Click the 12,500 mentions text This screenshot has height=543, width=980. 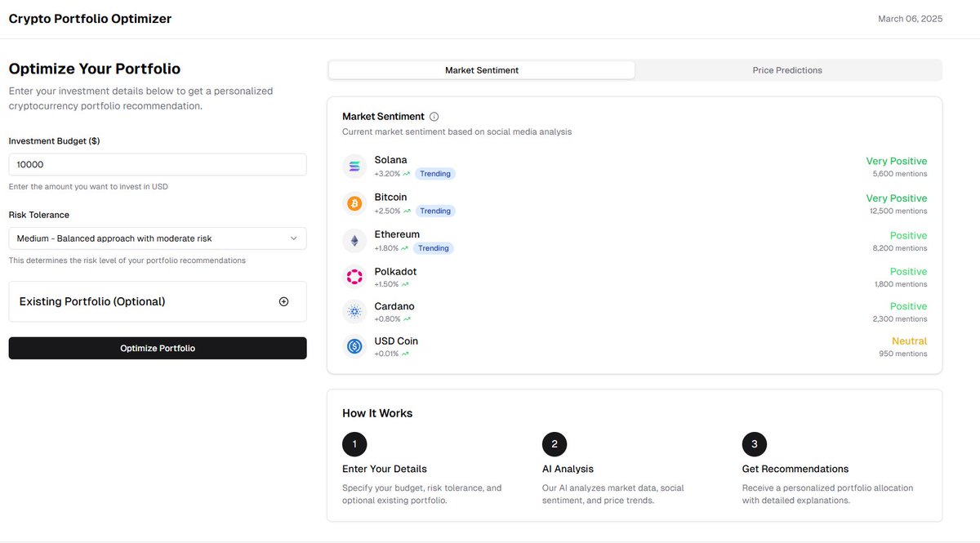pyautogui.click(x=898, y=211)
